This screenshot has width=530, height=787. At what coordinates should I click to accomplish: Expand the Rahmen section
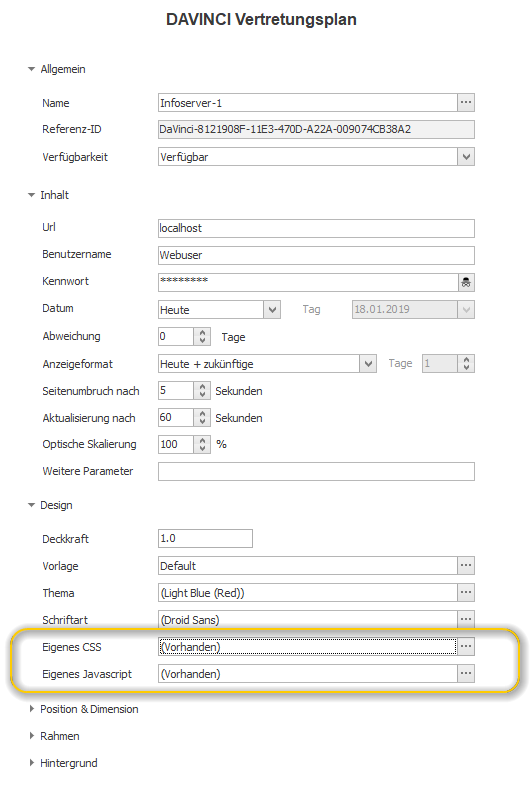pos(32,736)
